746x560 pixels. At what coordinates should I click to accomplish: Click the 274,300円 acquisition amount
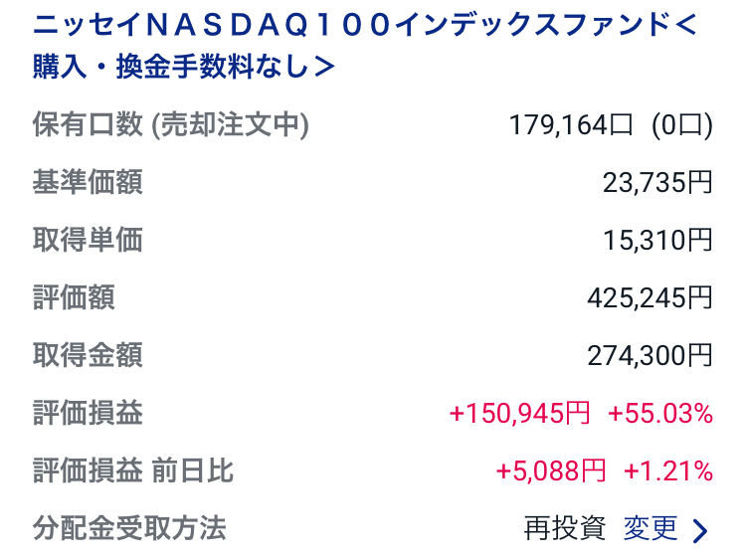651,355
